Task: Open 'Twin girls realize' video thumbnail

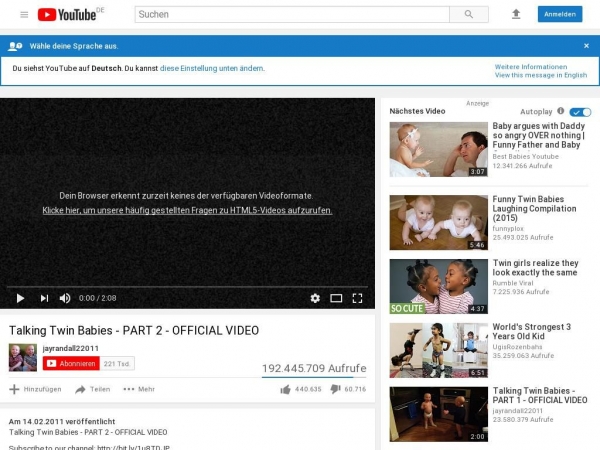Action: pos(439,286)
